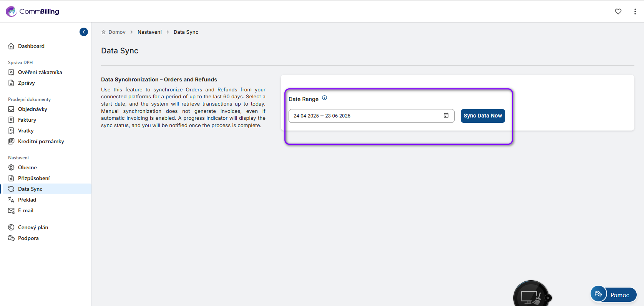This screenshot has width=644, height=306.
Task: Click the Sync Data Now button
Action: 483,116
